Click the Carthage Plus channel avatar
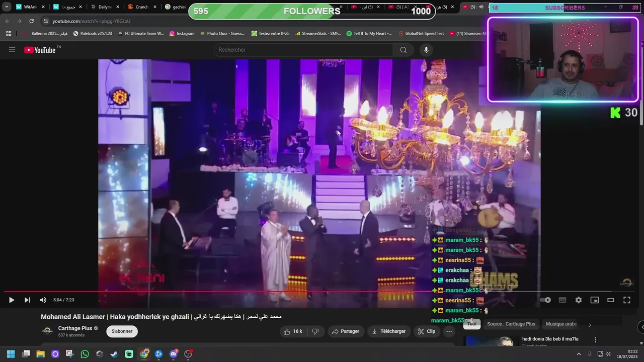 tap(47, 331)
